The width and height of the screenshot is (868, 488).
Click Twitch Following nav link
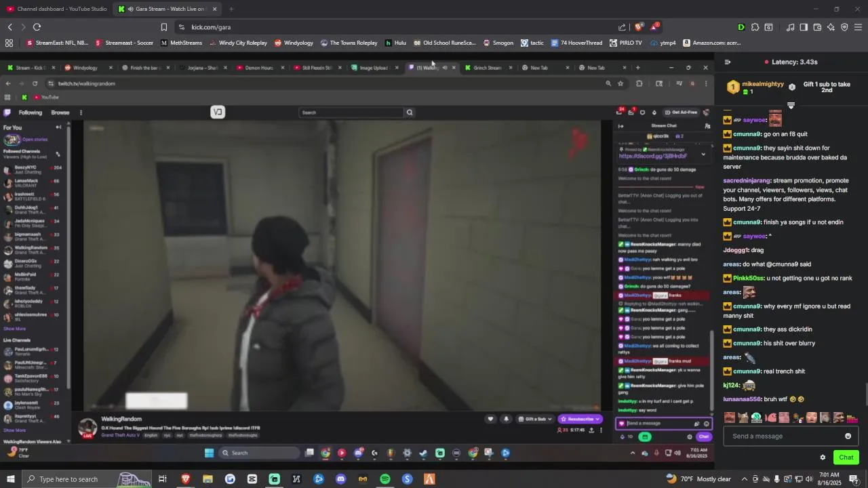(30, 113)
